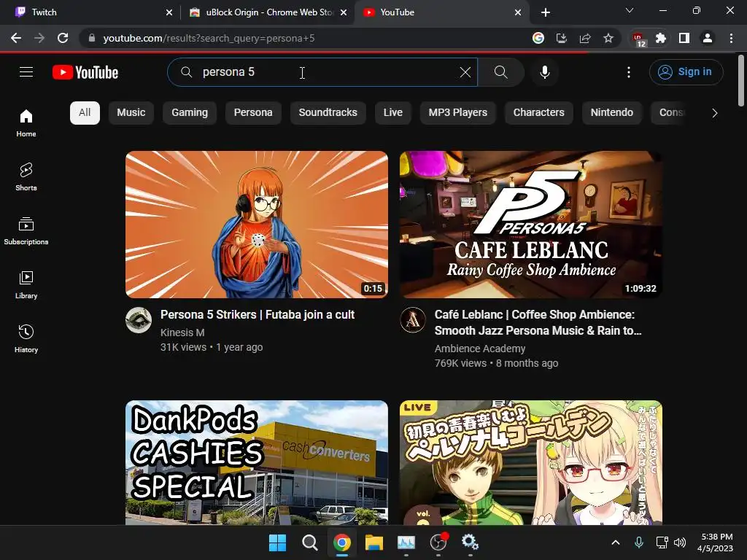Click into the persona 5 search field

322,72
